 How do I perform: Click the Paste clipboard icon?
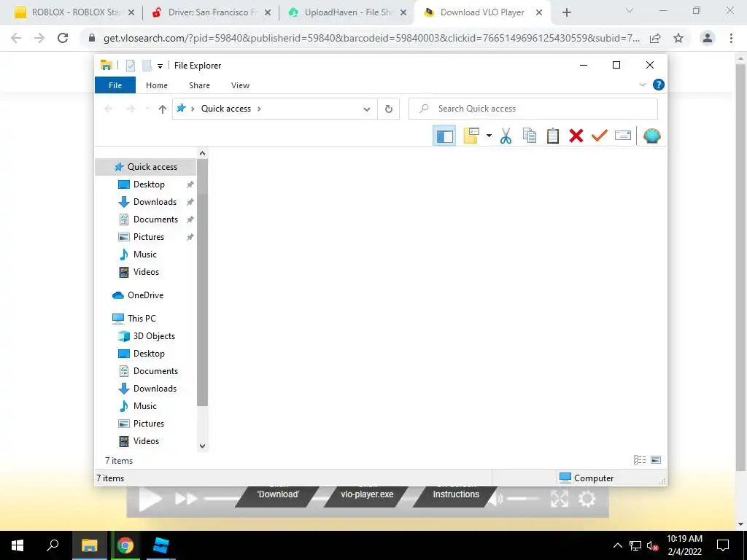(x=553, y=136)
